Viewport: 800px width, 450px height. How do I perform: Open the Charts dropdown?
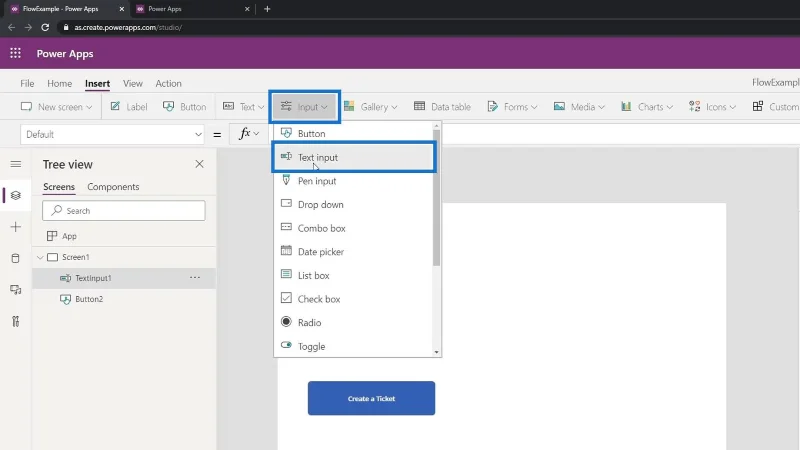coord(647,107)
